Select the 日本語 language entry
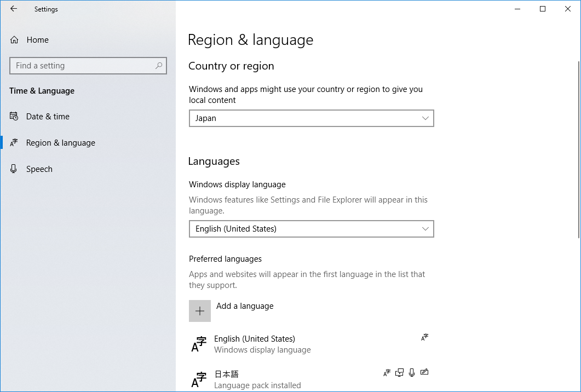Screen dimensions: 581x392 [x=311, y=379]
